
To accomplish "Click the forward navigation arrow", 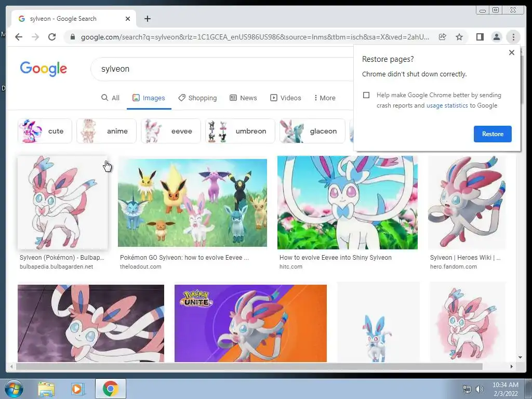I will pos(35,37).
